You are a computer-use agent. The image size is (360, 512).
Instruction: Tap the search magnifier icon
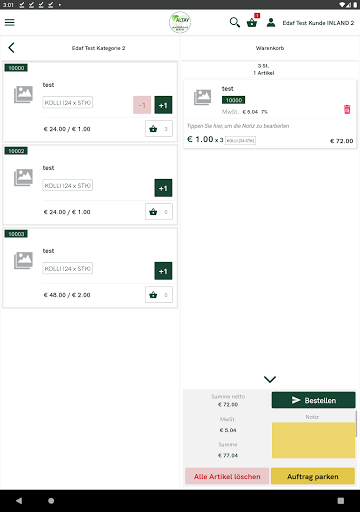[235, 22]
